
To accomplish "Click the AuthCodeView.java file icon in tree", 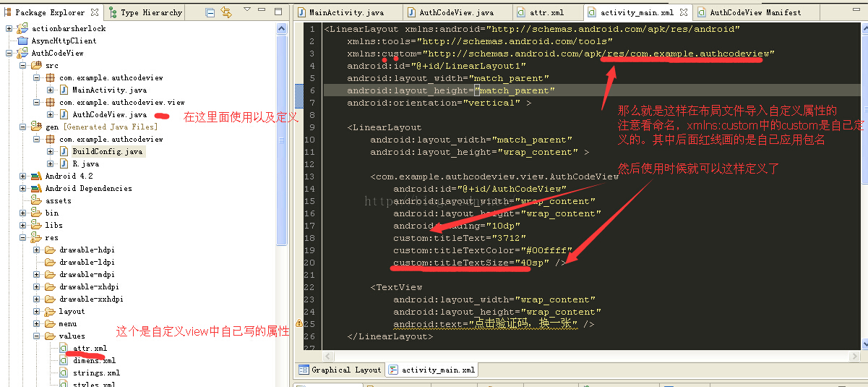I will 64,114.
